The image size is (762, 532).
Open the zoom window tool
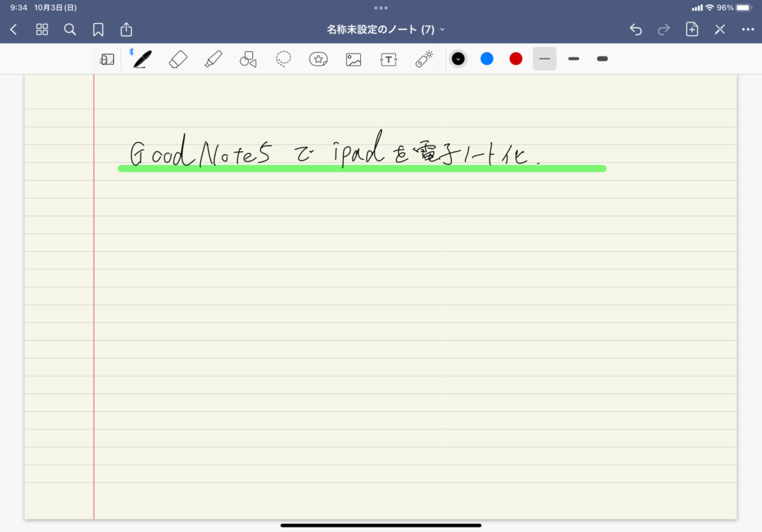(x=107, y=60)
